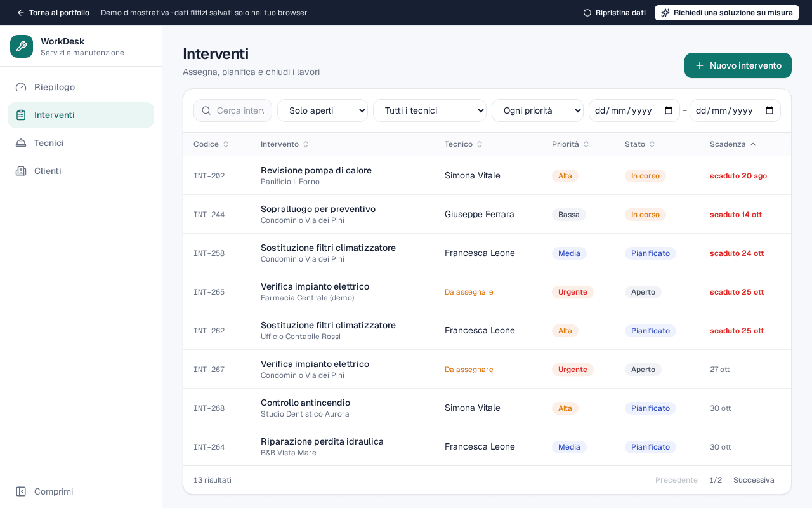Click Da assegnare in the INT-265 row
The width and height of the screenshot is (812, 508).
click(x=469, y=292)
